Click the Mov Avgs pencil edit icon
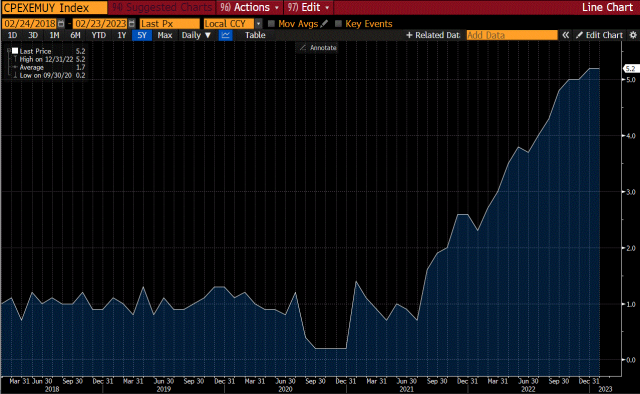 click(324, 24)
